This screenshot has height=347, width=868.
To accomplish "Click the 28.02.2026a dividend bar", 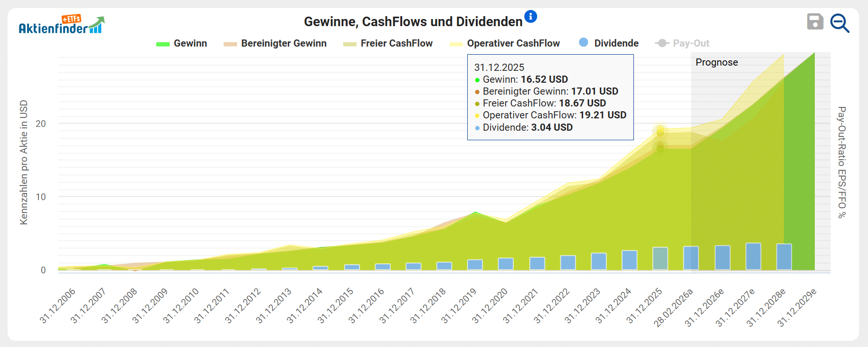I will (x=691, y=258).
